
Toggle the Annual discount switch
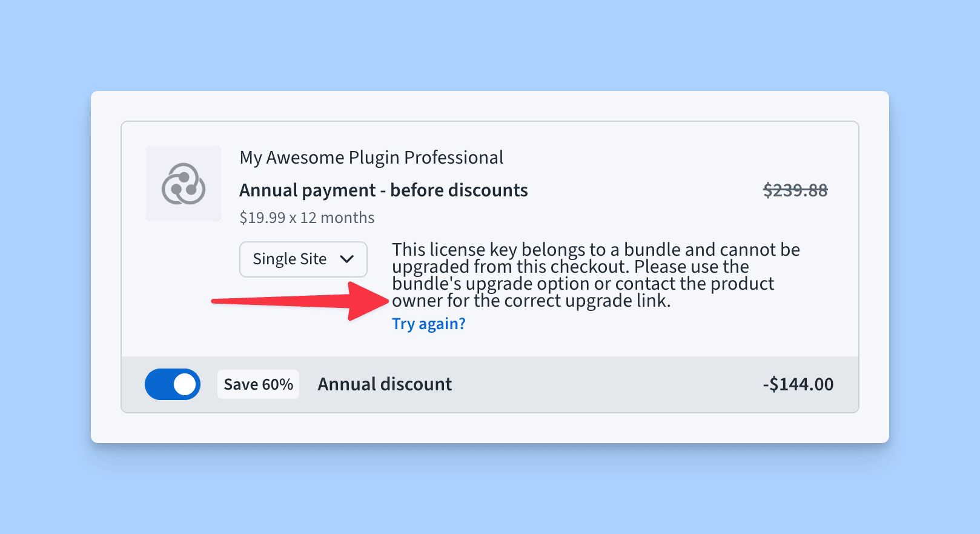[x=173, y=384]
